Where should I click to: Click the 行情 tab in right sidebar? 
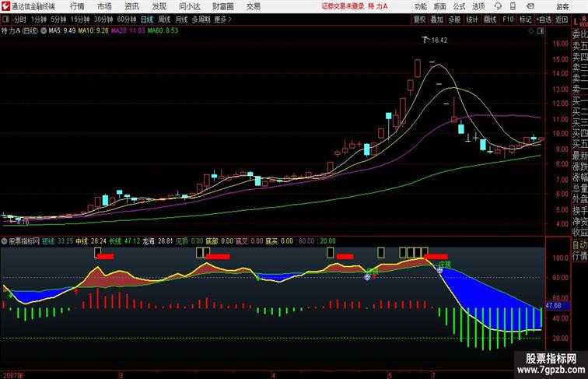point(579,256)
